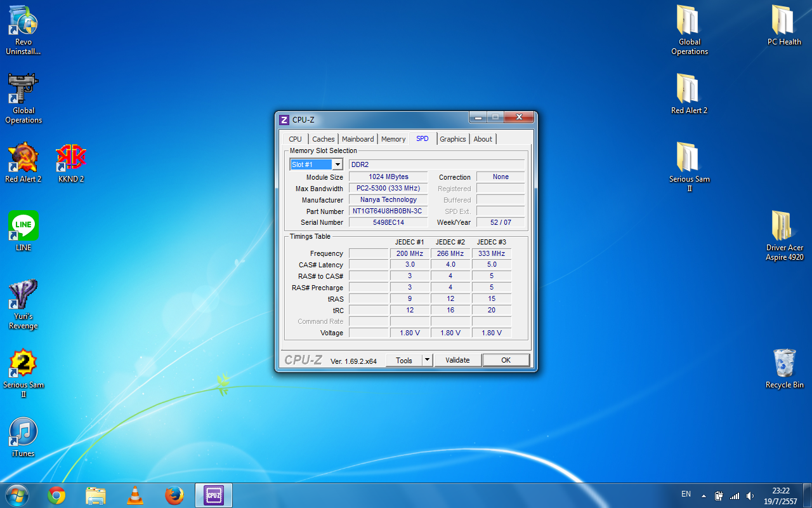
Task: Open Firefox from the taskbar
Action: coord(174,495)
